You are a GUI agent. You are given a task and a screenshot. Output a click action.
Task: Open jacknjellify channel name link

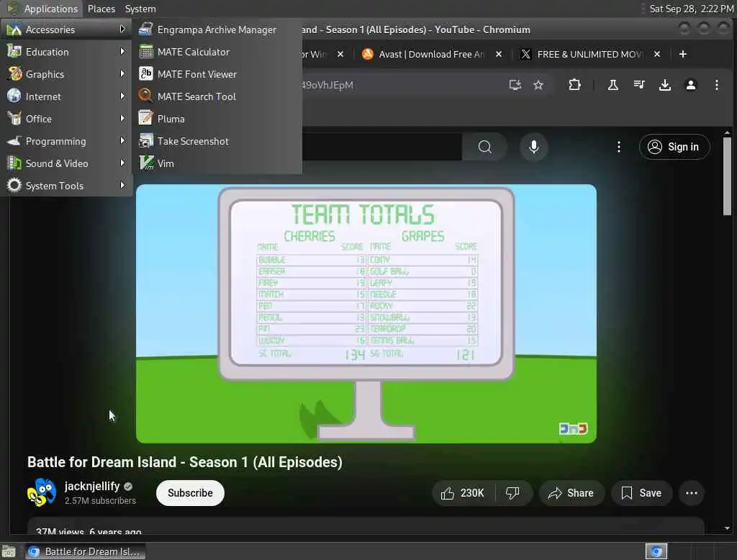click(x=92, y=486)
